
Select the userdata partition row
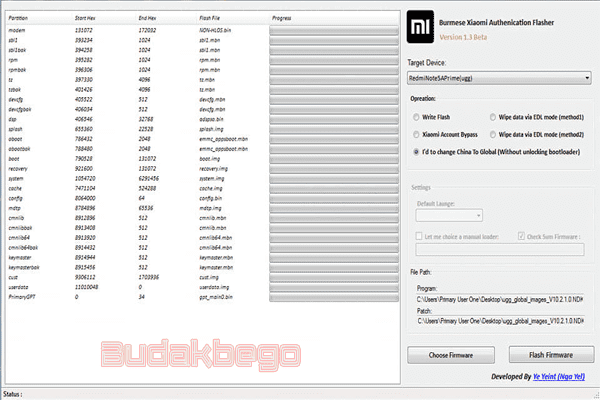point(203,287)
